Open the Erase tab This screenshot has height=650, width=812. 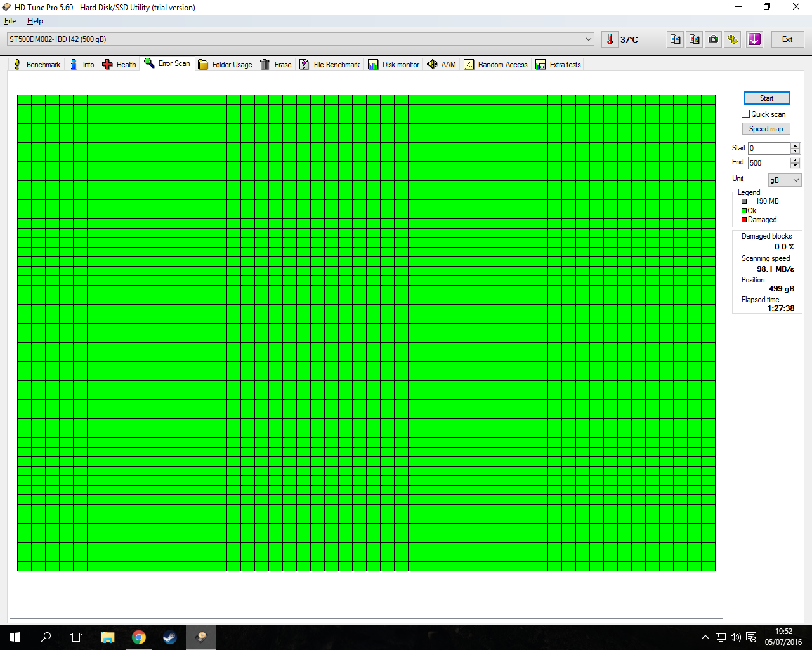pyautogui.click(x=276, y=65)
